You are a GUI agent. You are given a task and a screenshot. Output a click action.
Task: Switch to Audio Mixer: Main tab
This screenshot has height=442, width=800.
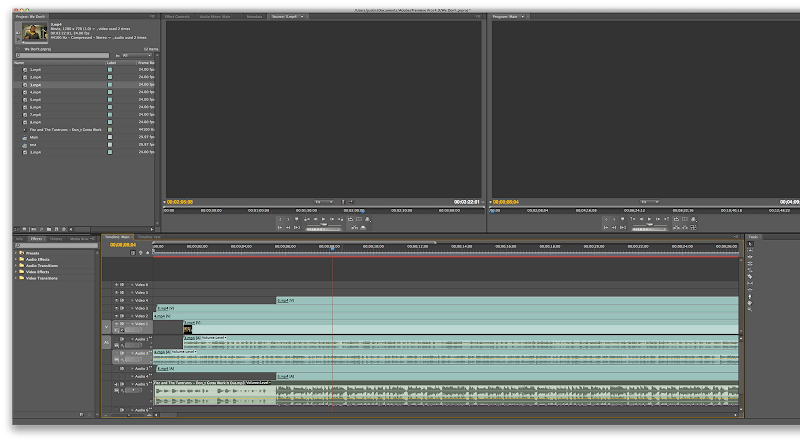(215, 17)
